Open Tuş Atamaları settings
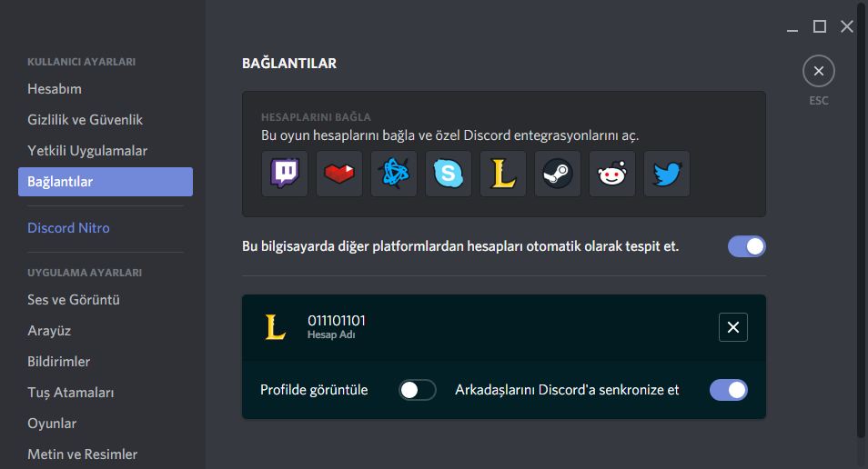The height and width of the screenshot is (469, 868). 106,393
